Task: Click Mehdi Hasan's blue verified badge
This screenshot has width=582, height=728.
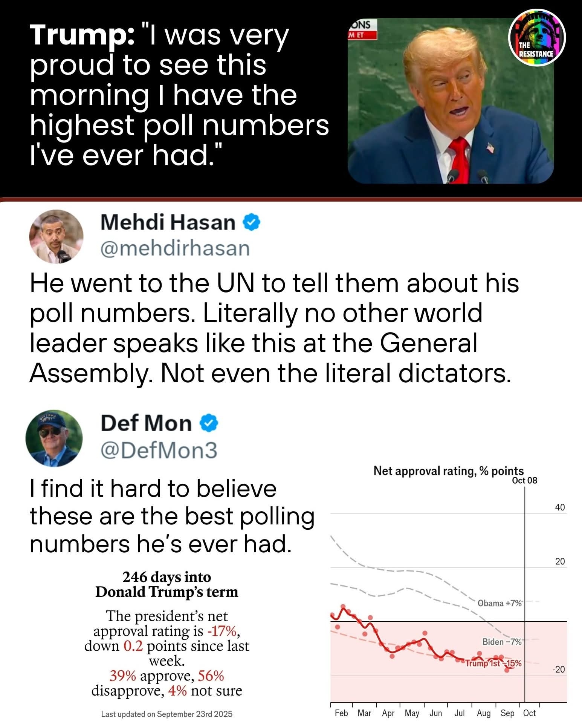Action: (x=252, y=222)
